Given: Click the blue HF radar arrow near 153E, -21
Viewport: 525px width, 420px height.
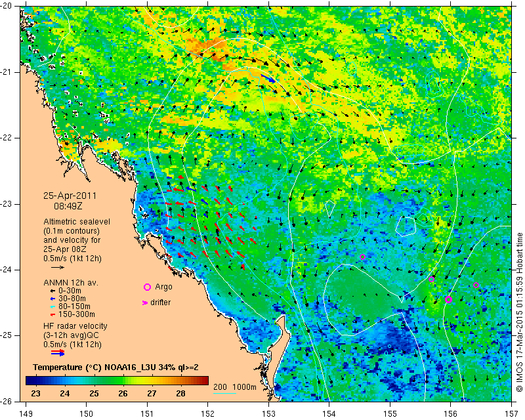Looking at the screenshot, I should (268, 78).
